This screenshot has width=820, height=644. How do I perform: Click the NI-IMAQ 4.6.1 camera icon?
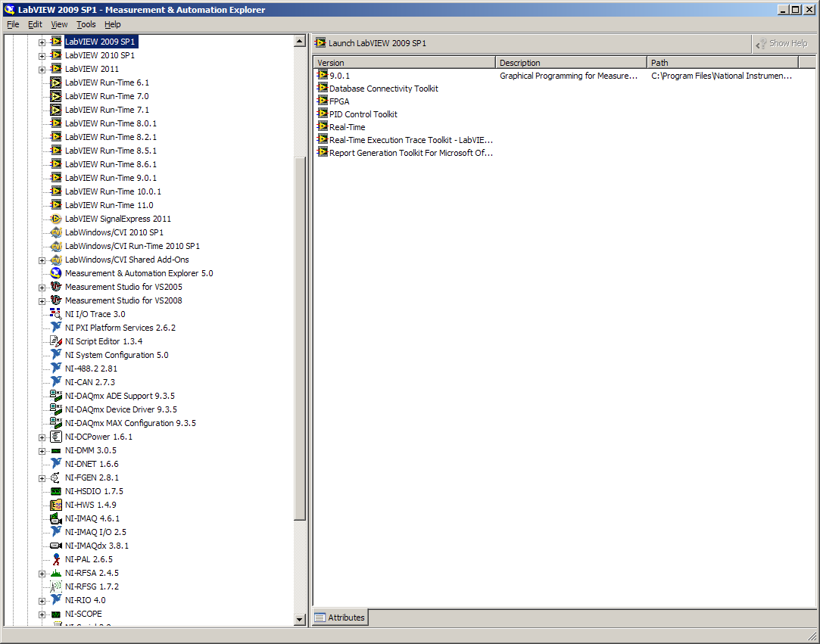pos(56,518)
